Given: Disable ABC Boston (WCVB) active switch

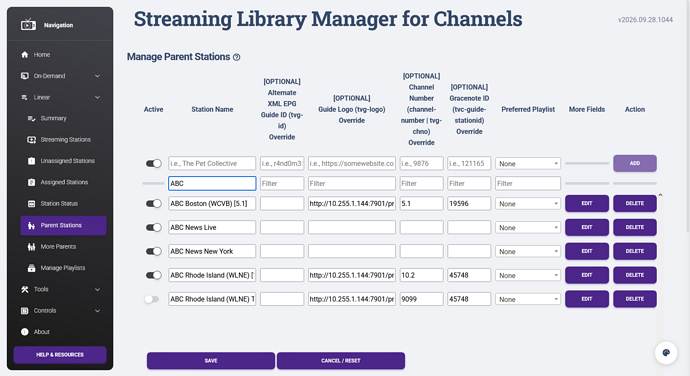Looking at the screenshot, I should point(154,203).
